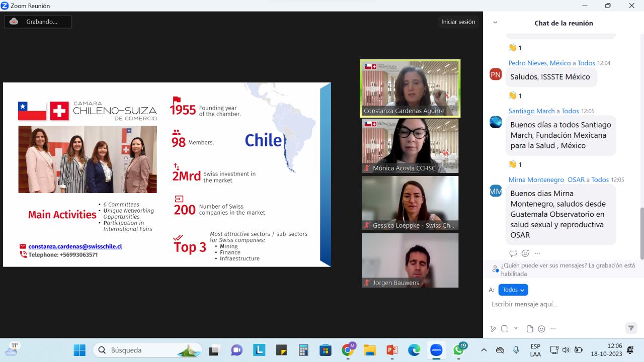Collapse the chat panel with top chevron
Image resolution: width=644 pixels, height=362 pixels.
pos(495,23)
